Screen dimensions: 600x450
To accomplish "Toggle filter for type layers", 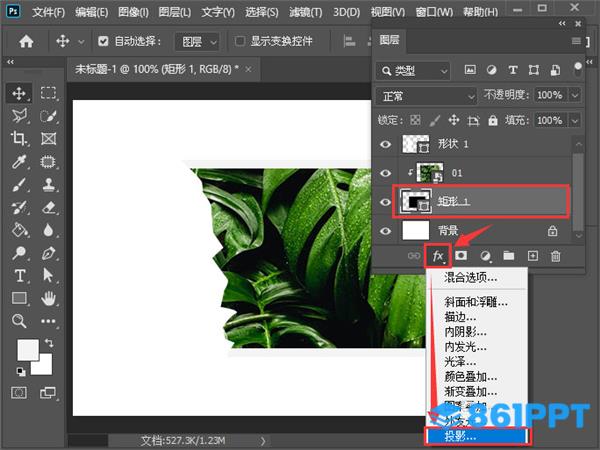I will (513, 70).
